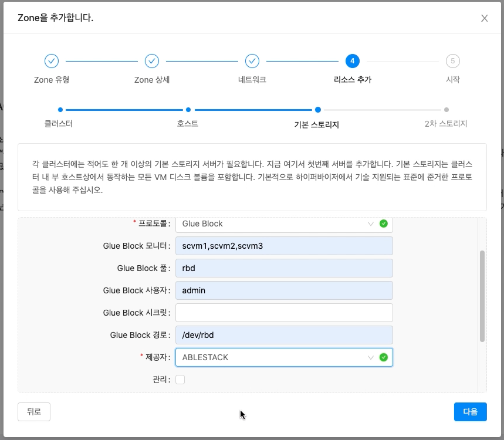
Task: Click the 호스트 progress dot
Action: pyautogui.click(x=188, y=109)
